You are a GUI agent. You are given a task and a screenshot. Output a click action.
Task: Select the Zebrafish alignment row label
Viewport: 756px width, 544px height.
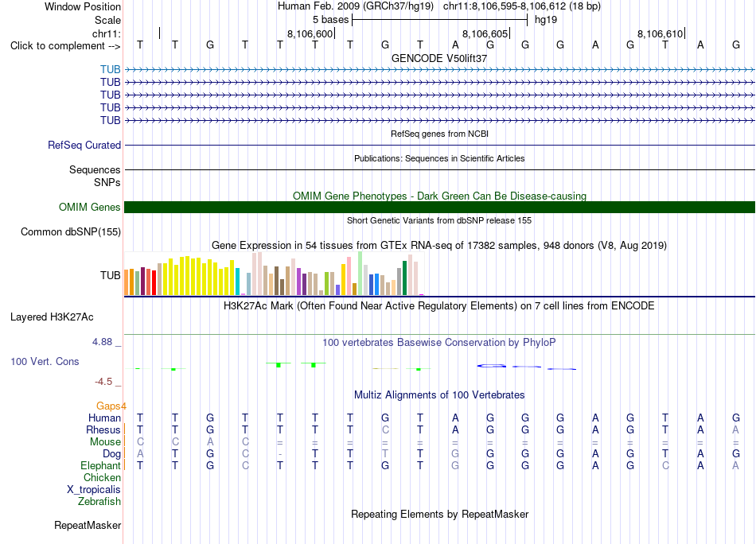(99, 502)
